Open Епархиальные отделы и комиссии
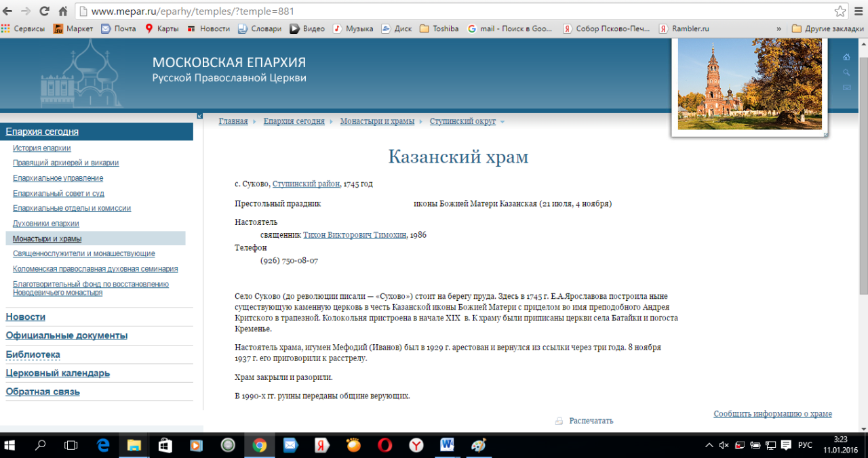 coord(72,208)
